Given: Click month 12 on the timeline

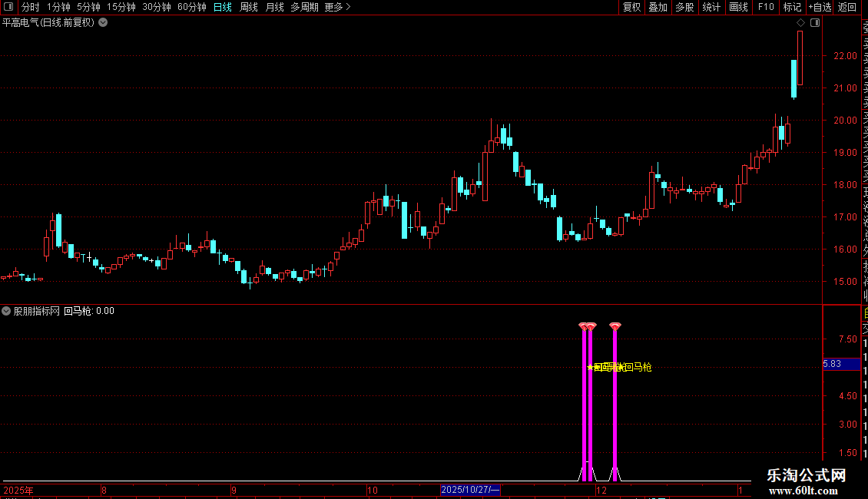Looking at the screenshot, I should 601,490.
